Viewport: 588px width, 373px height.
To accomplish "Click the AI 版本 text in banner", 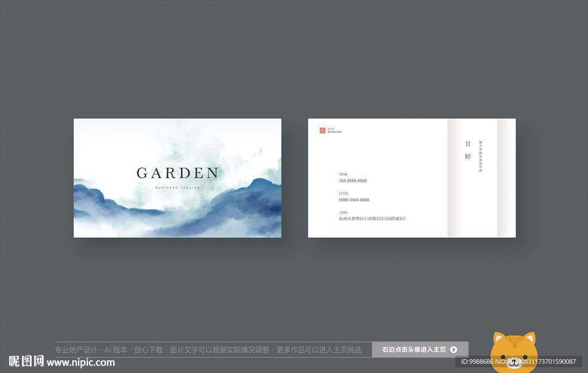I will (x=116, y=350).
